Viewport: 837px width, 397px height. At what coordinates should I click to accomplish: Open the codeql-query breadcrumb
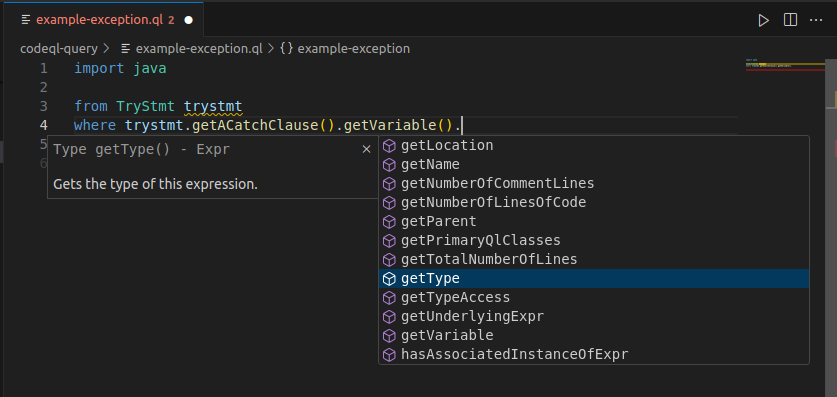(59, 49)
